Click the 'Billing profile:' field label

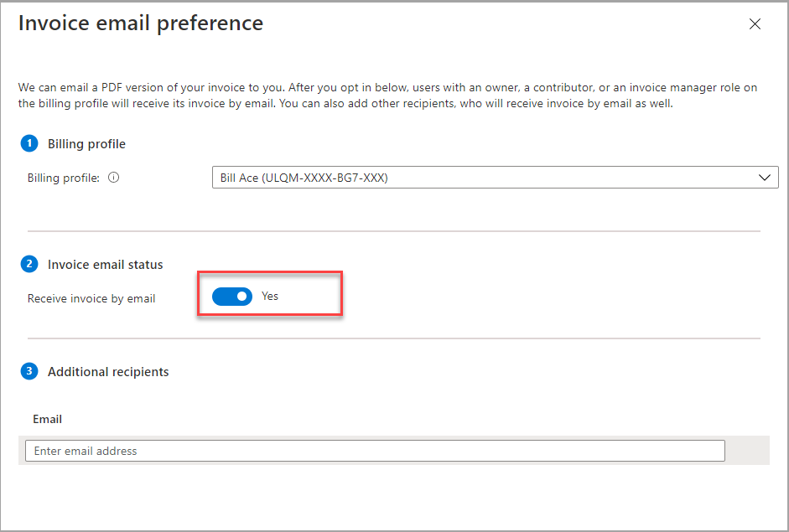[64, 178]
